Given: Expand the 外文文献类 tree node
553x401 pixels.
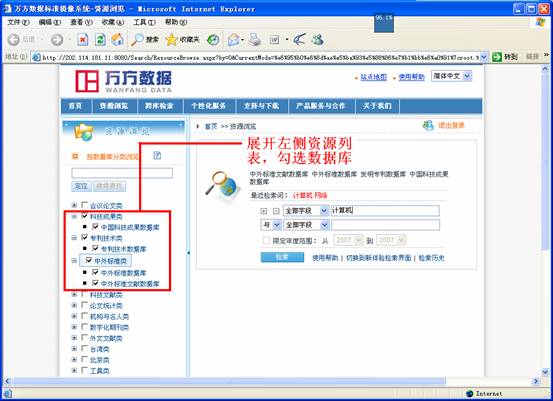Looking at the screenshot, I should pos(74,338).
